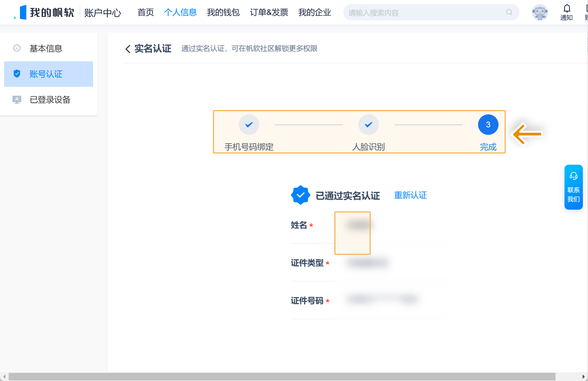The image size is (588, 381).
Task: Click the 联系我们 headset icon
Action: pos(573,176)
